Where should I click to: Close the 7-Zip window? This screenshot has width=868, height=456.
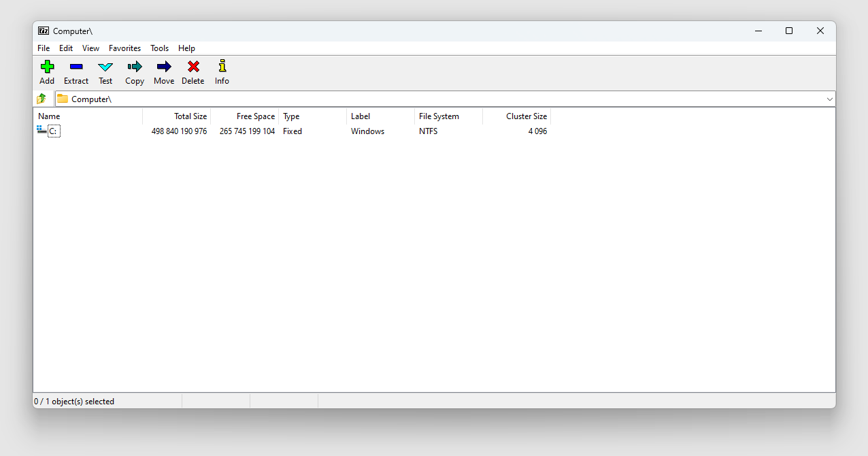point(820,31)
